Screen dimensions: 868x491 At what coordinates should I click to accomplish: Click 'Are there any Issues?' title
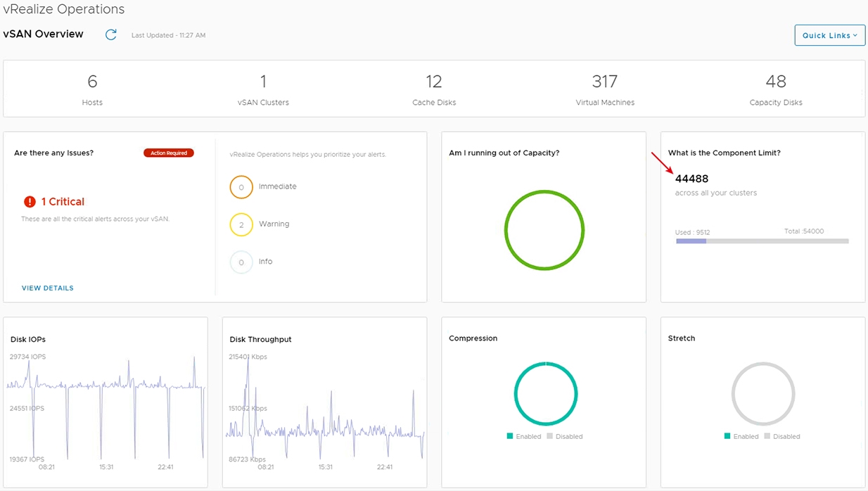[x=53, y=153]
